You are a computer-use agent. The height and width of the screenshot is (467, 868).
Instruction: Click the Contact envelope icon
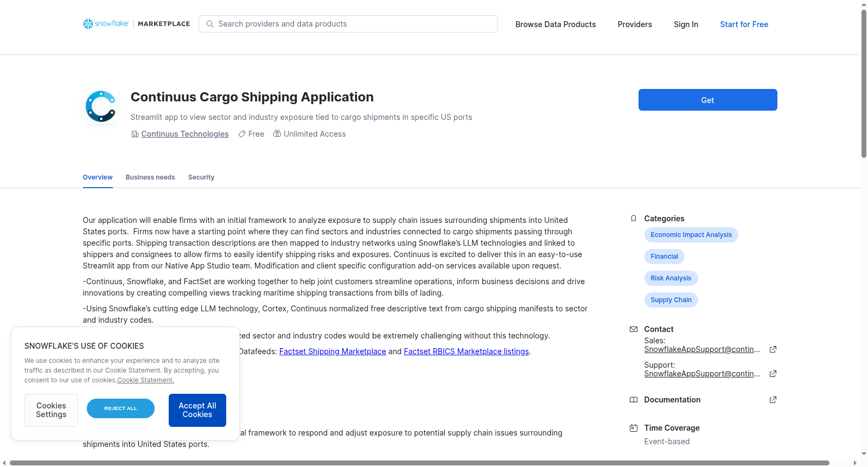point(634,329)
